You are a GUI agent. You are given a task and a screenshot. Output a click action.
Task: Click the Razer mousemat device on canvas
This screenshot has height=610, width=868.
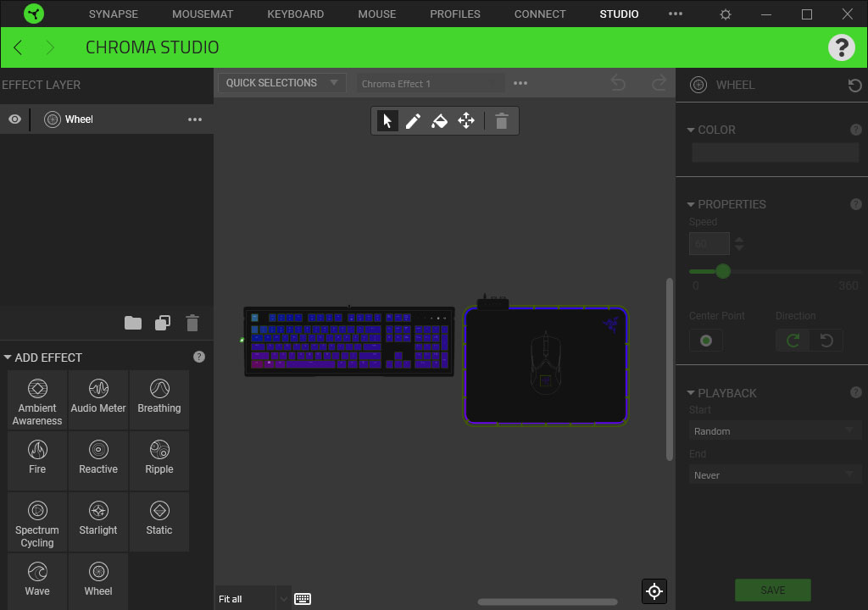546,365
